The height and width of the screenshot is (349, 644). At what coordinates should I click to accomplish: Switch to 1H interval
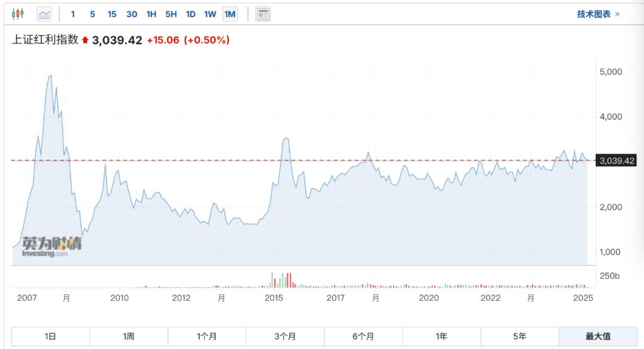point(151,14)
